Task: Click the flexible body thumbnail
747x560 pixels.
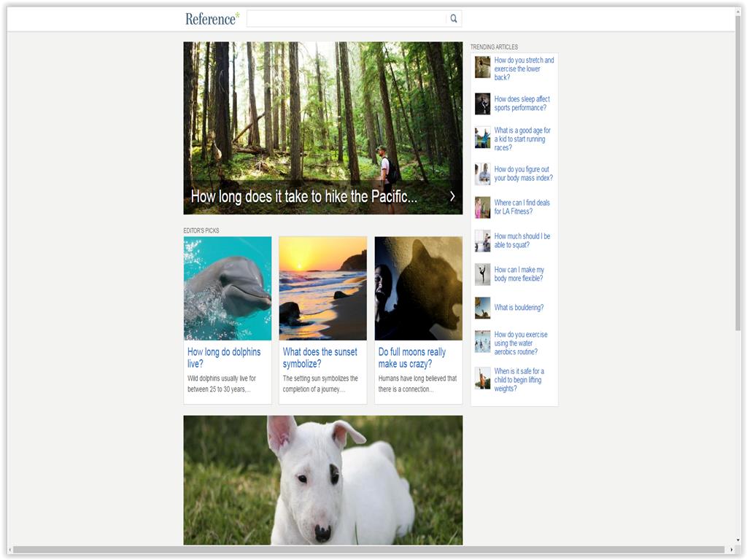Action: 483,275
